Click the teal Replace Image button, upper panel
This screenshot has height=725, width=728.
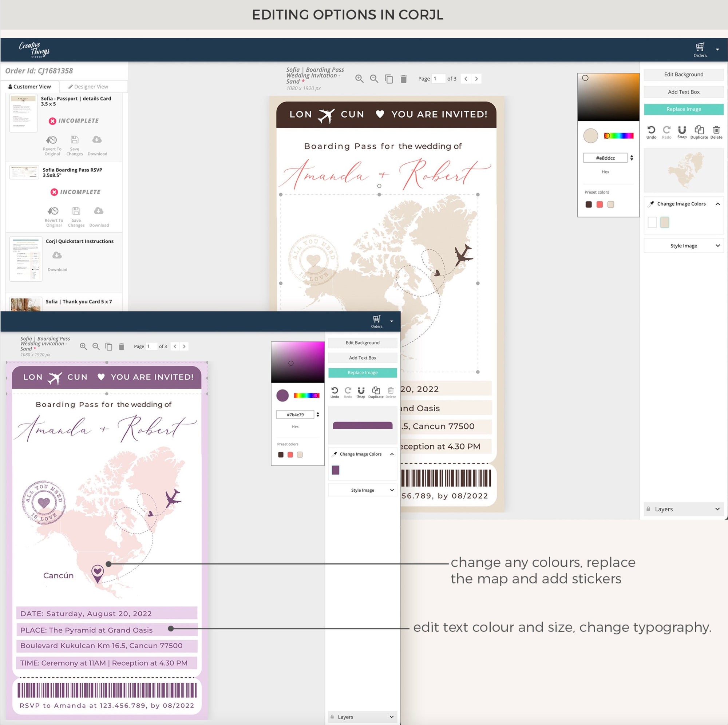683,109
